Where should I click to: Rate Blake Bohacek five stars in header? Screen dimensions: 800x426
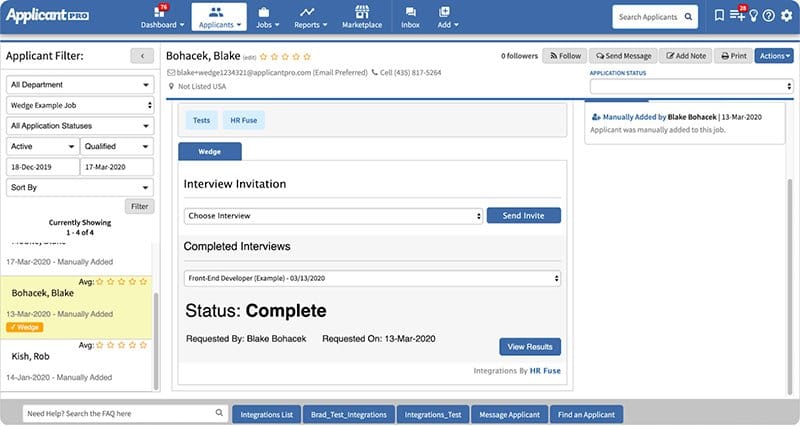[x=307, y=57]
